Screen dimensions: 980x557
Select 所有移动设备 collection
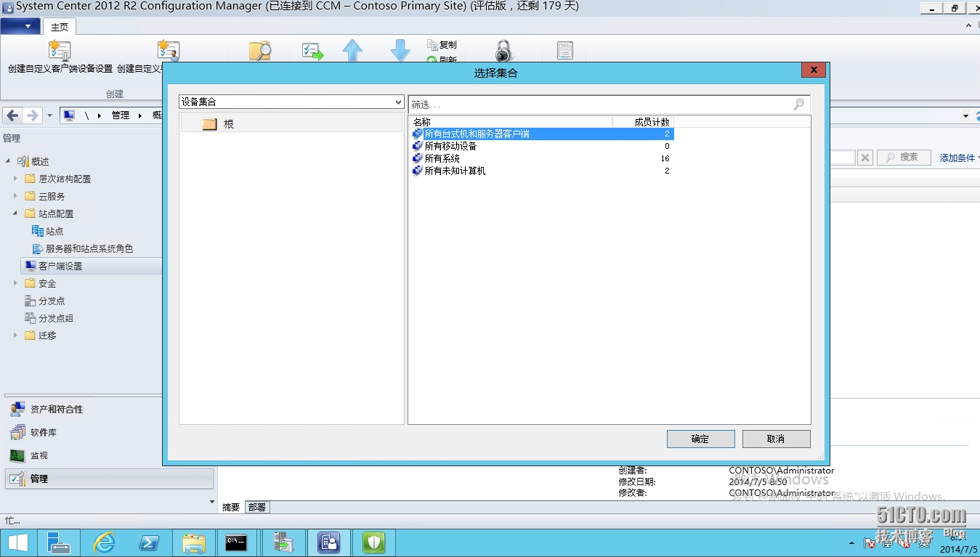click(x=542, y=146)
